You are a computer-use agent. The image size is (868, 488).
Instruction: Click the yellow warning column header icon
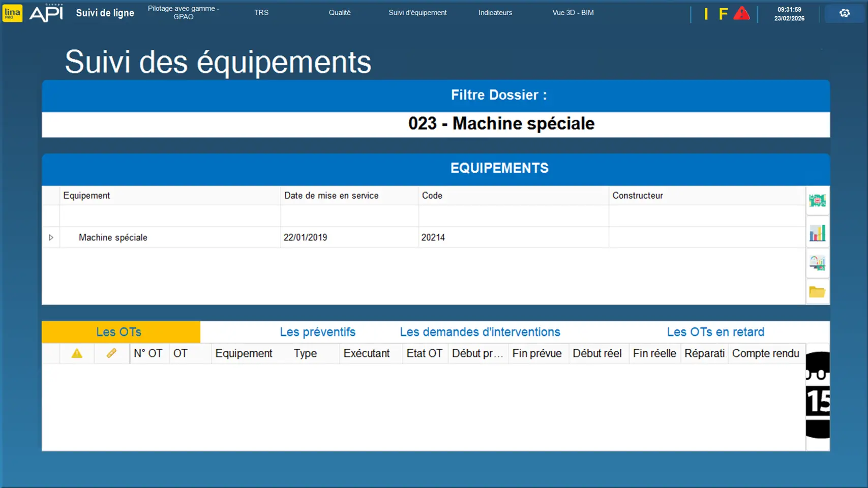coord(77,353)
